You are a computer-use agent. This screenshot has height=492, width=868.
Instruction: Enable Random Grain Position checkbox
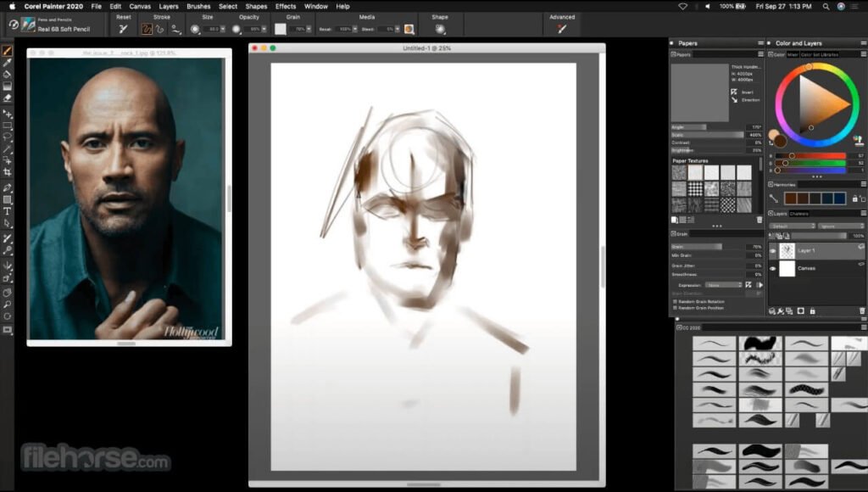[676, 307]
